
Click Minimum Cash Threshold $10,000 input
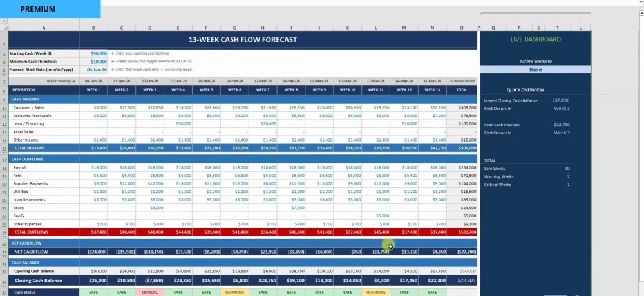click(x=93, y=62)
